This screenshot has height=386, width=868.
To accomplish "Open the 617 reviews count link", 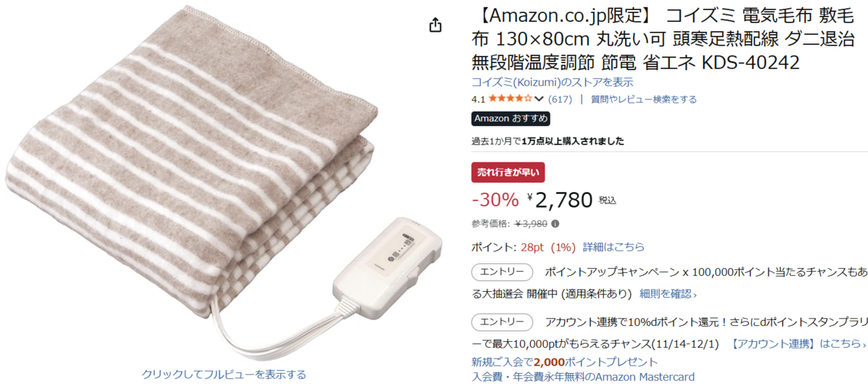I will (x=560, y=99).
